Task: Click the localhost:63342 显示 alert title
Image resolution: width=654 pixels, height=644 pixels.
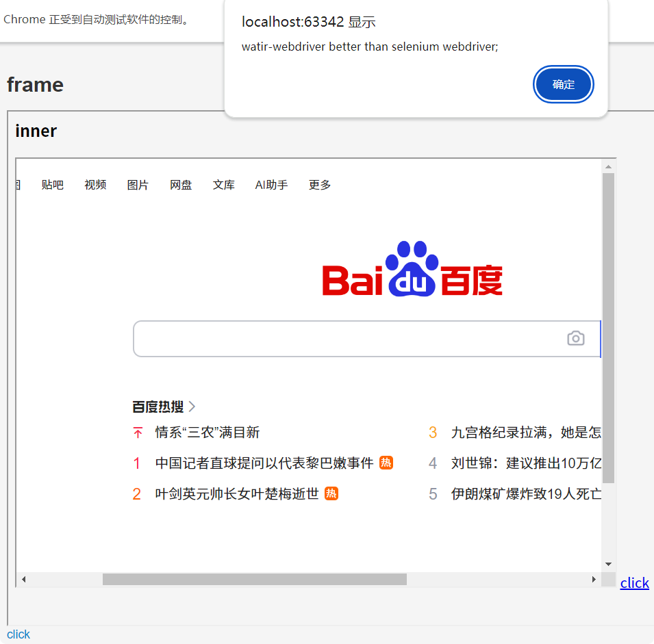Action: pyautogui.click(x=309, y=22)
